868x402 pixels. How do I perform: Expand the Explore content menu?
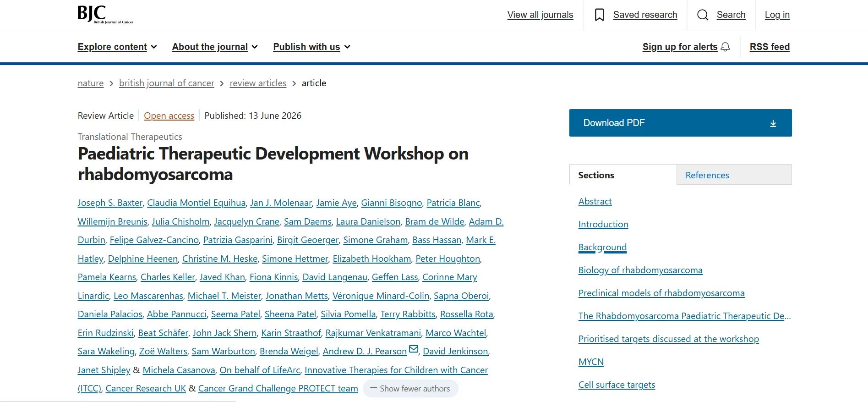(117, 47)
